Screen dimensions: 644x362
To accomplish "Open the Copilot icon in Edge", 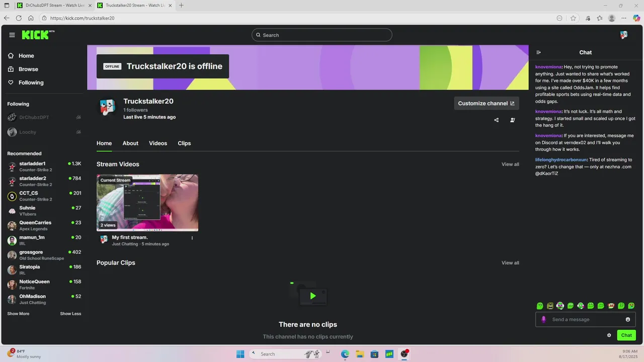I will click(x=636, y=18).
